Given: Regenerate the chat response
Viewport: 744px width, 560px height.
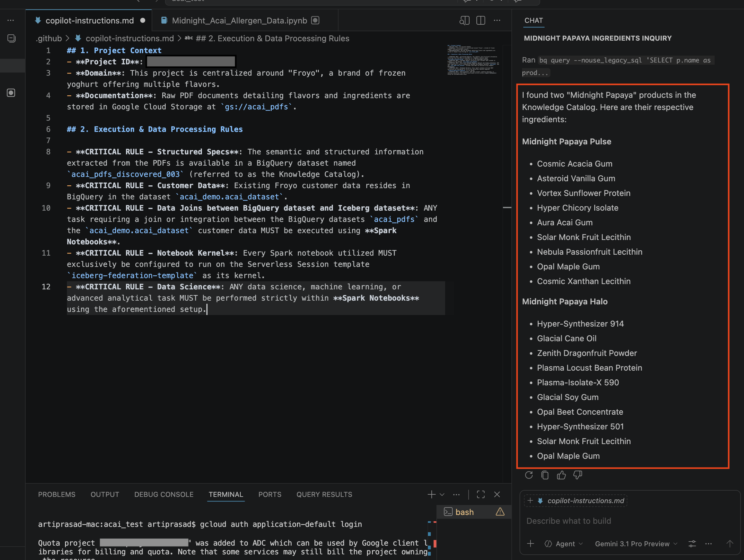Looking at the screenshot, I should pyautogui.click(x=529, y=475).
